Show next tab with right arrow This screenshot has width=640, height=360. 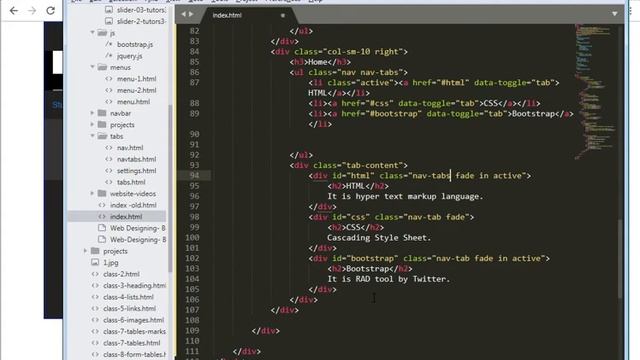coord(191,14)
